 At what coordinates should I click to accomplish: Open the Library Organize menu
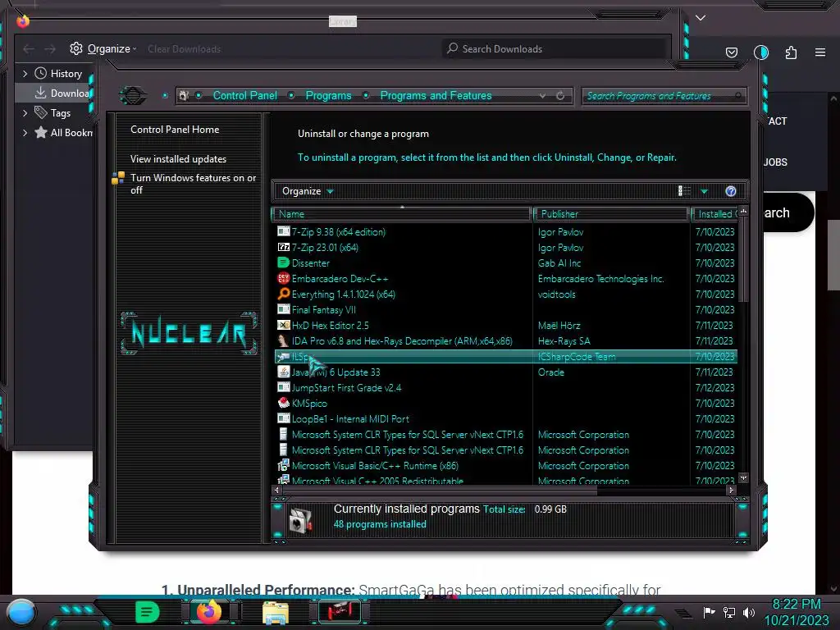[x=103, y=48]
